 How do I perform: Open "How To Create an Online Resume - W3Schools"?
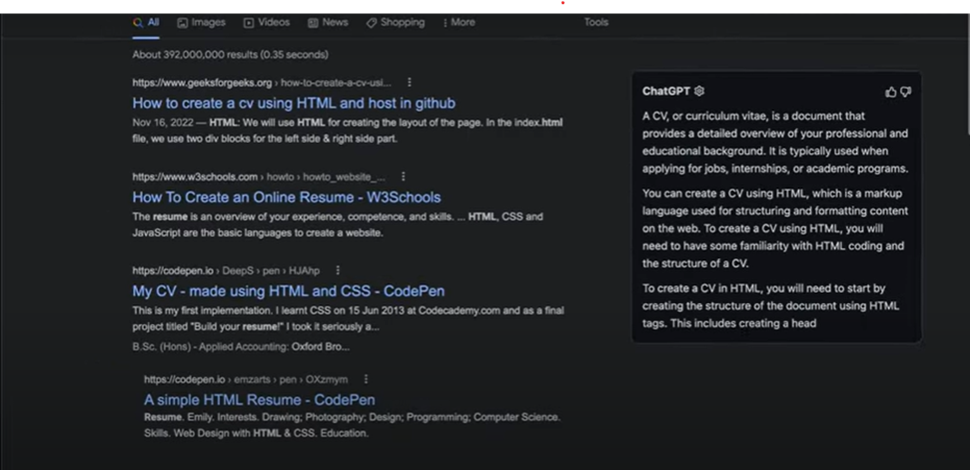click(x=286, y=197)
